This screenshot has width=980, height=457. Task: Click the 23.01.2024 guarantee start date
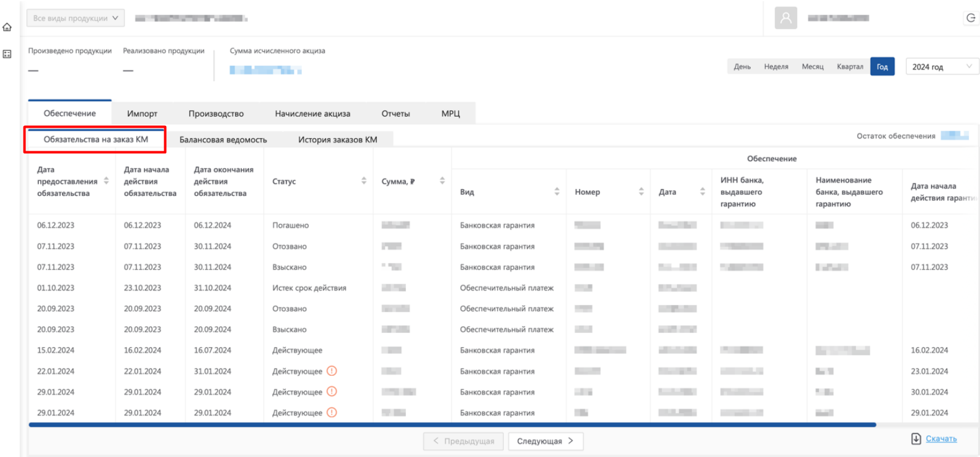coord(929,371)
